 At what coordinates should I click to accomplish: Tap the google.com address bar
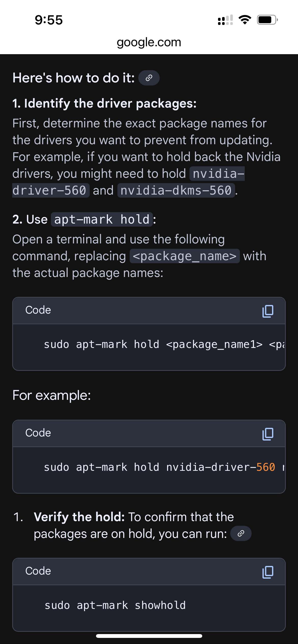(149, 42)
